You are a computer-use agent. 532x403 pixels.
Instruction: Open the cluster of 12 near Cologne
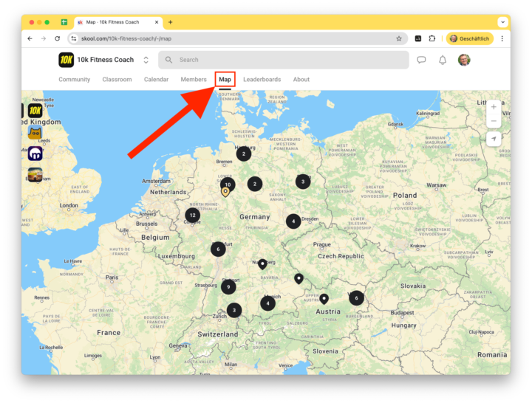(192, 216)
